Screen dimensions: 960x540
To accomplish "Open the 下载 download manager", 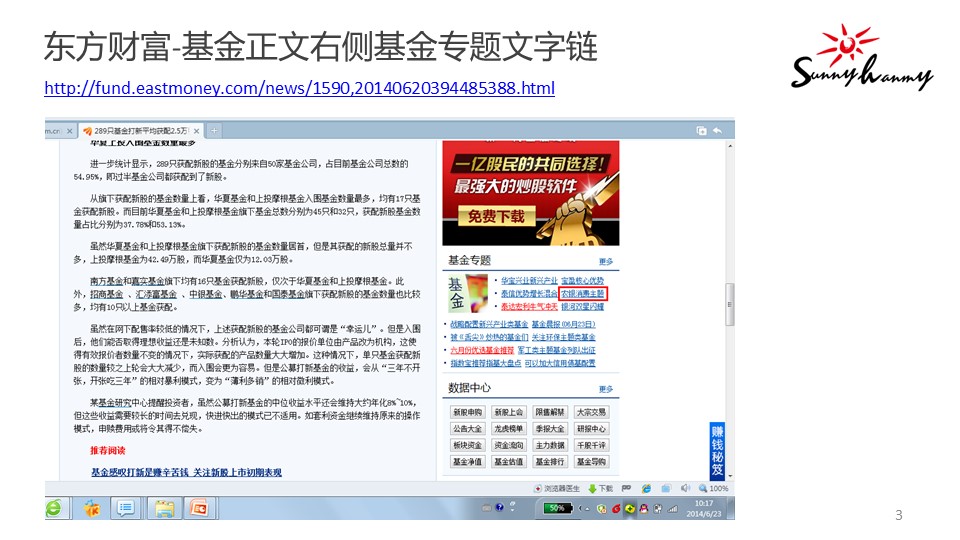I will coord(601,489).
